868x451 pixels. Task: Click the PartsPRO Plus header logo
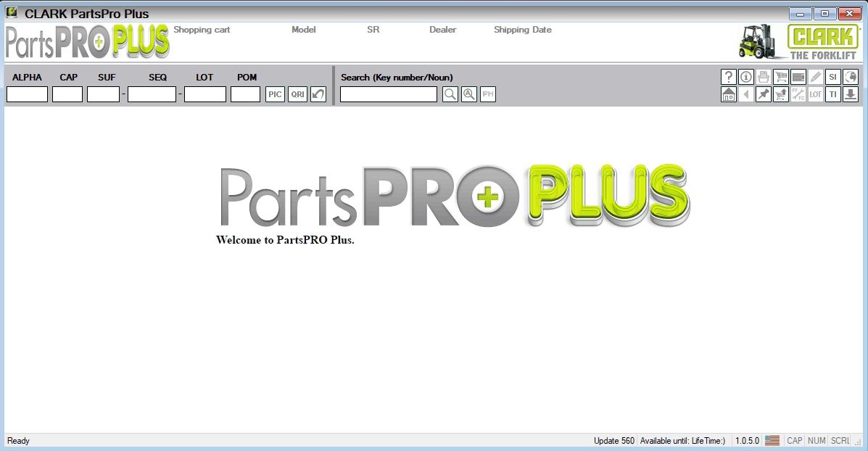tap(88, 41)
